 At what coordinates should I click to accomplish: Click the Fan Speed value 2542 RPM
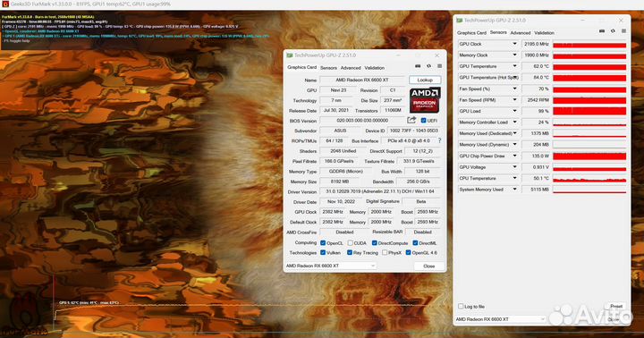(536, 100)
